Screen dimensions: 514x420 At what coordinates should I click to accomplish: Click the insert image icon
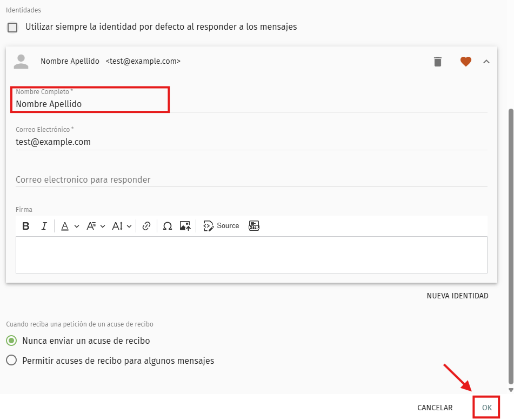pos(185,226)
